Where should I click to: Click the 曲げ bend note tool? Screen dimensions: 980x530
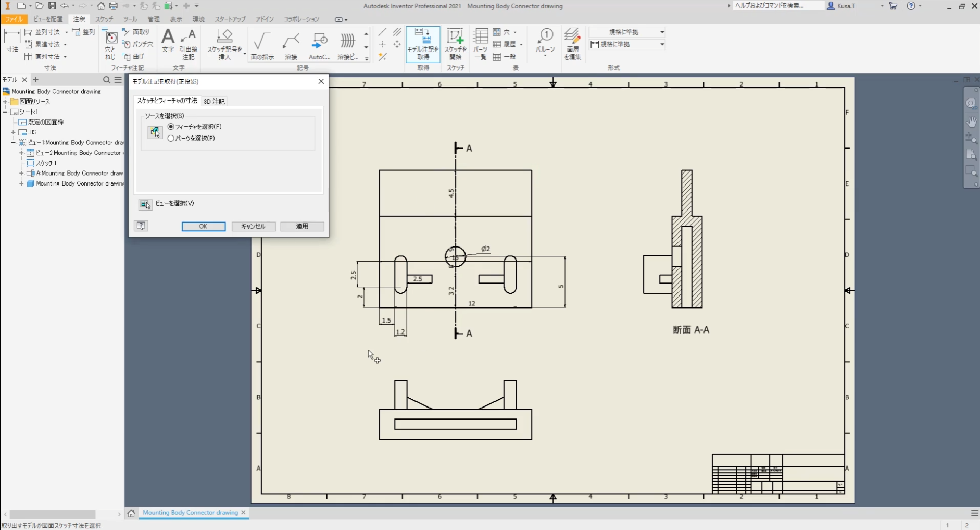[x=134, y=56]
